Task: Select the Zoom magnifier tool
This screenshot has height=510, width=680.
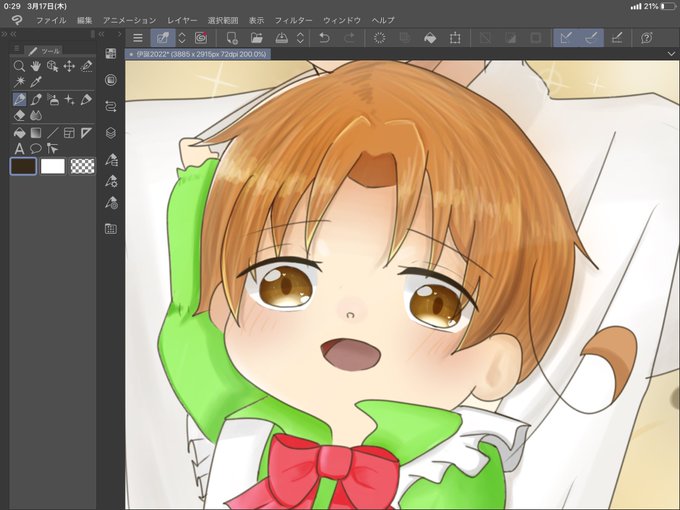Action: click(19, 66)
